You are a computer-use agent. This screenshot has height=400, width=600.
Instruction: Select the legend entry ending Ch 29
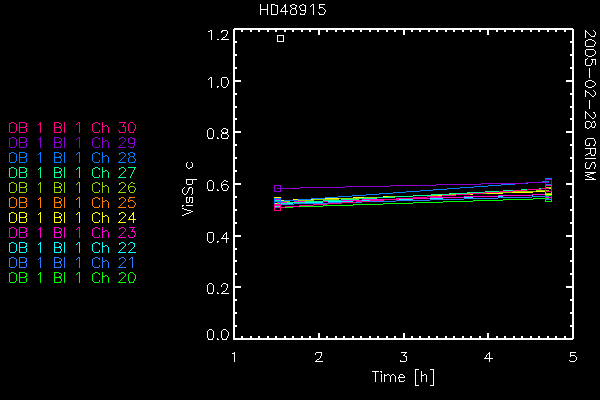[x=72, y=143]
